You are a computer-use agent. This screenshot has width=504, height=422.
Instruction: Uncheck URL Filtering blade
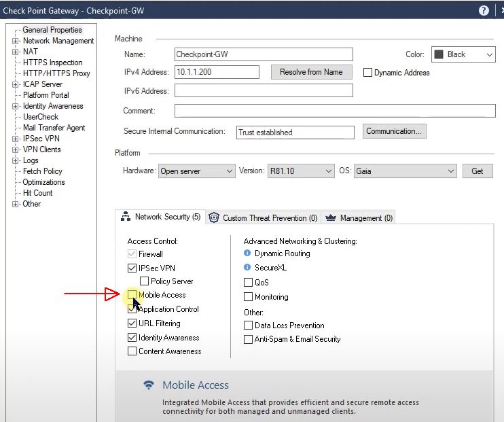132,323
